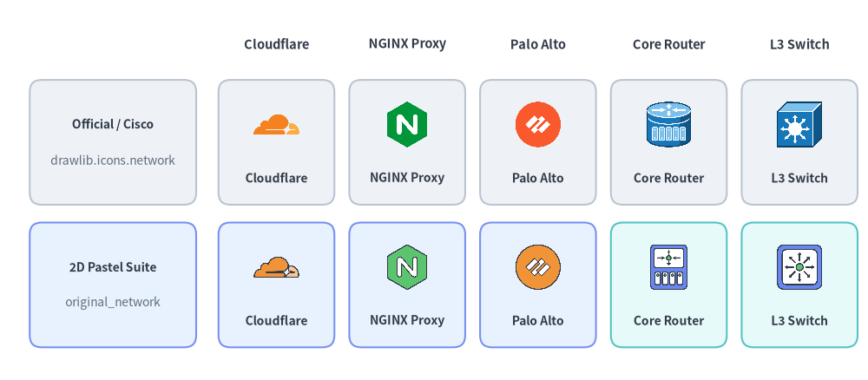Select the Official green NGINX hexagon icon
This screenshot has width=868, height=380.
coord(407,124)
